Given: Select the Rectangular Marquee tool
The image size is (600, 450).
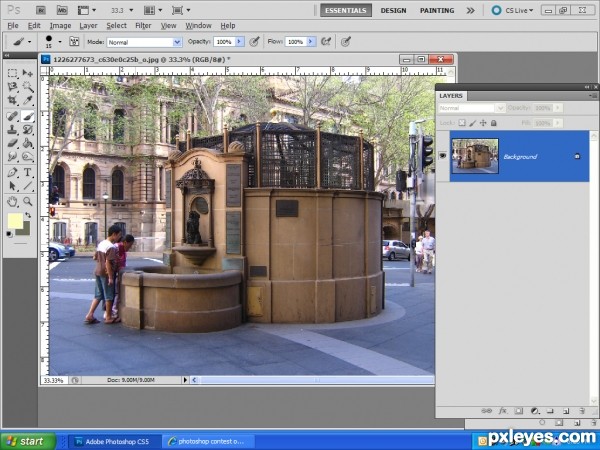Looking at the screenshot, I should (x=12, y=73).
